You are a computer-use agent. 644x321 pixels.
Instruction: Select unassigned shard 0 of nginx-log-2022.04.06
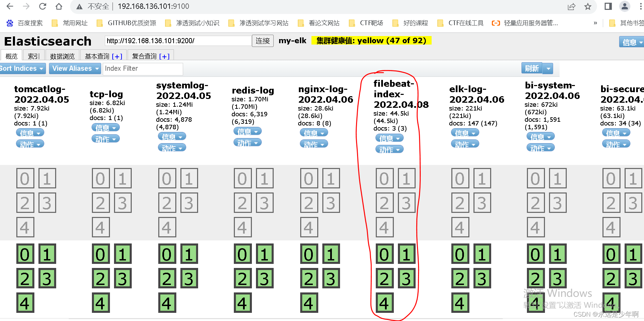309,179
